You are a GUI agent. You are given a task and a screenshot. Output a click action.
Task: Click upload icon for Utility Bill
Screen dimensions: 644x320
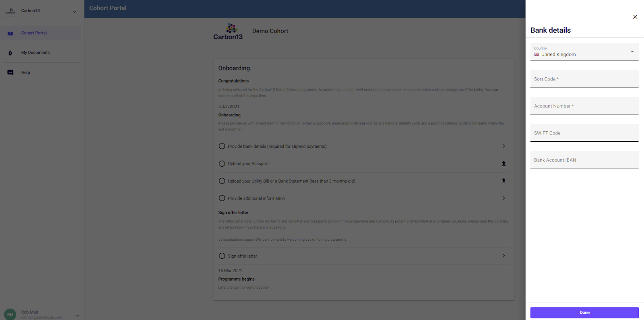click(504, 181)
